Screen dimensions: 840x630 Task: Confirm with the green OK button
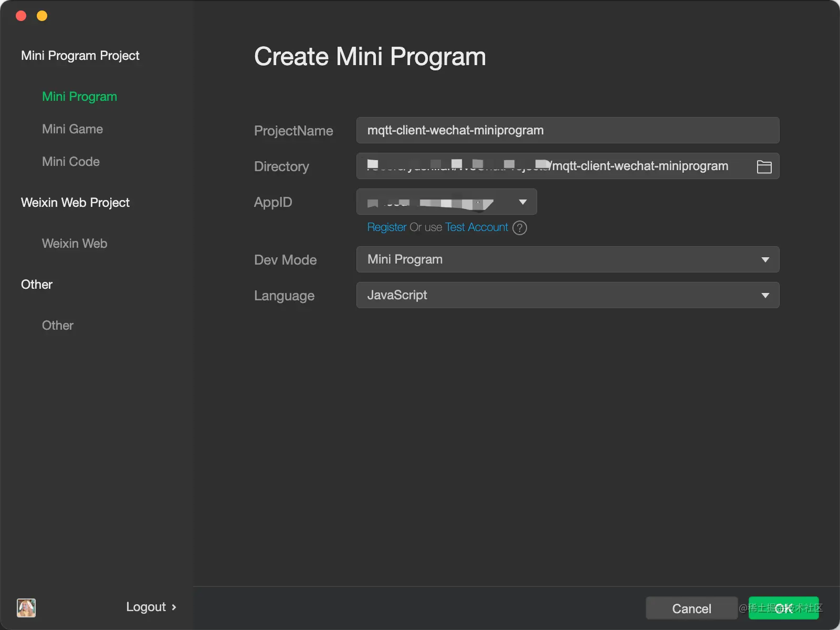[784, 608]
